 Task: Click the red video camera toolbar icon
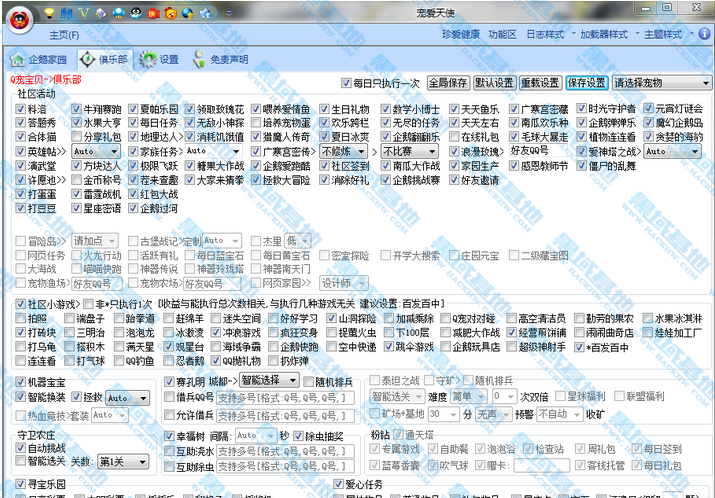click(153, 13)
